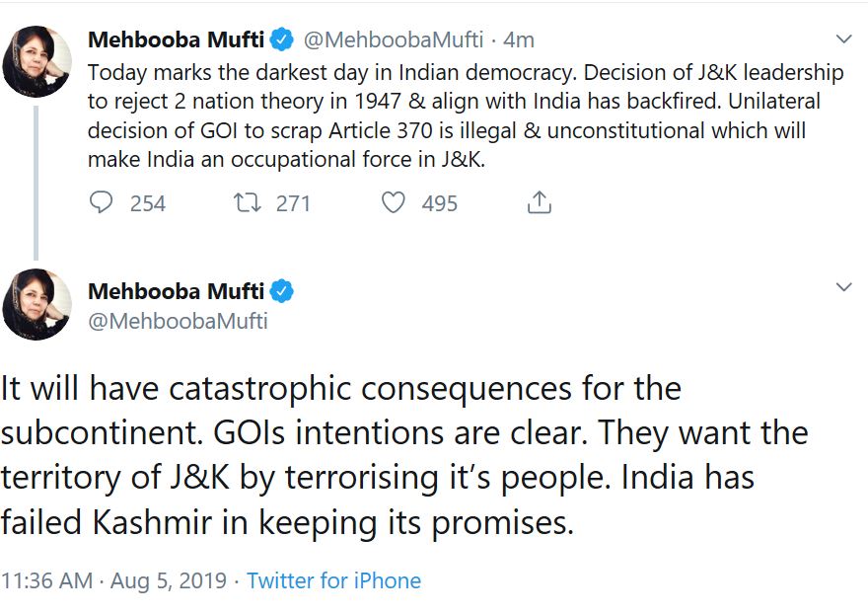Open Mehbooba Mufti name on second tweet
This screenshot has height=614, width=868.
point(176,291)
